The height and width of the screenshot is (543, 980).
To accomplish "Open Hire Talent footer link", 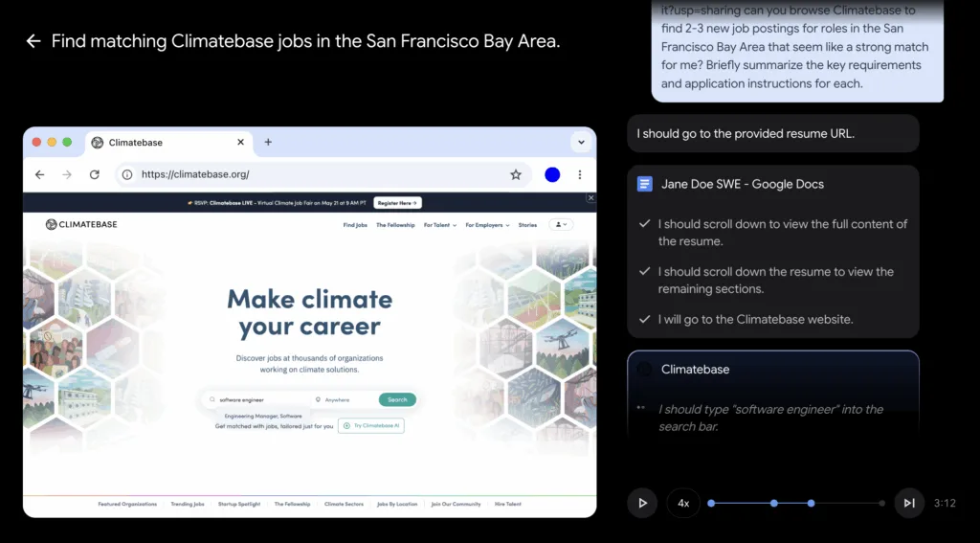I will tap(507, 504).
